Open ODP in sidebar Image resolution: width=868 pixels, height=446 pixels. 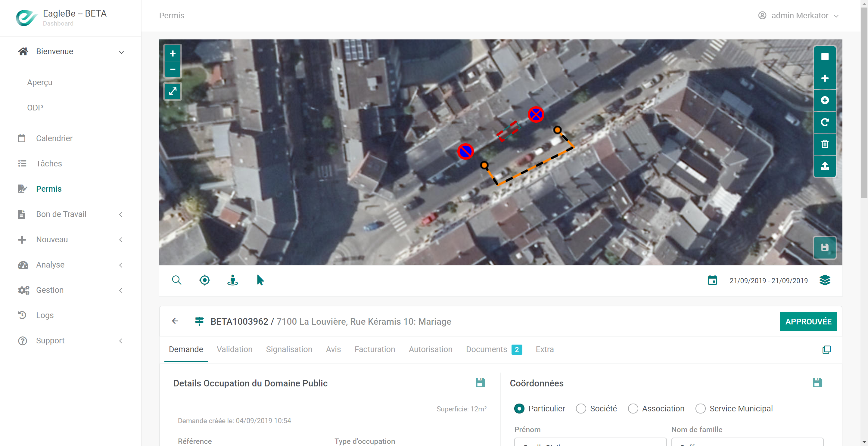pyautogui.click(x=35, y=108)
